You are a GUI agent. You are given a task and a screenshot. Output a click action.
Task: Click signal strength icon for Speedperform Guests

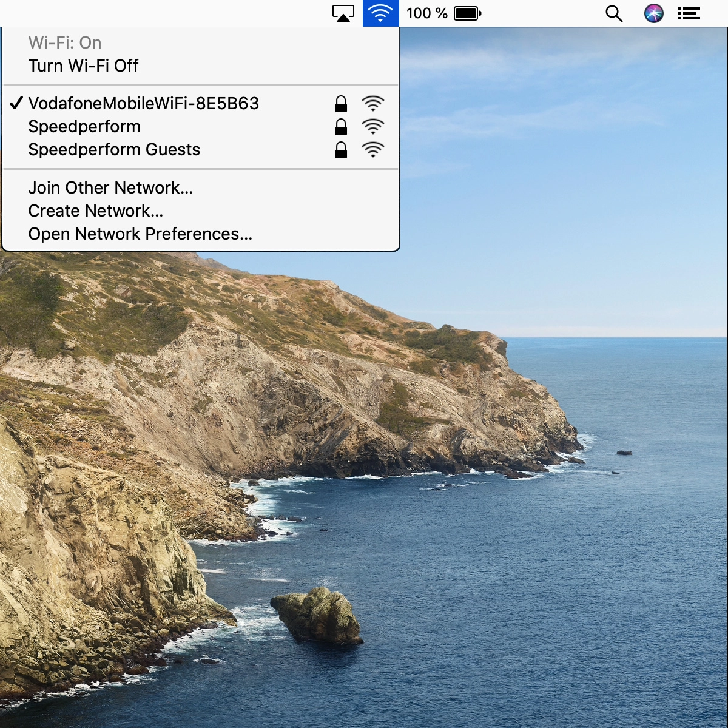pos(372,150)
